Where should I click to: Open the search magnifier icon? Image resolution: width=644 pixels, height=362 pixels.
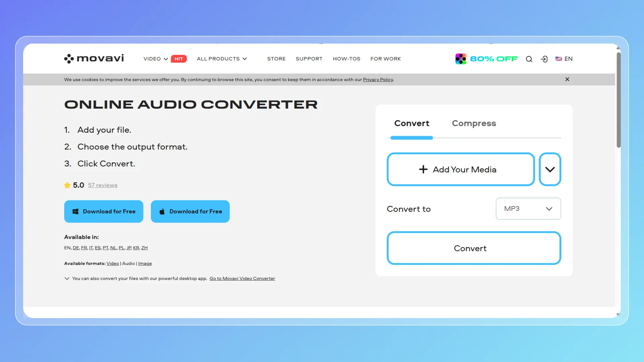tap(529, 59)
